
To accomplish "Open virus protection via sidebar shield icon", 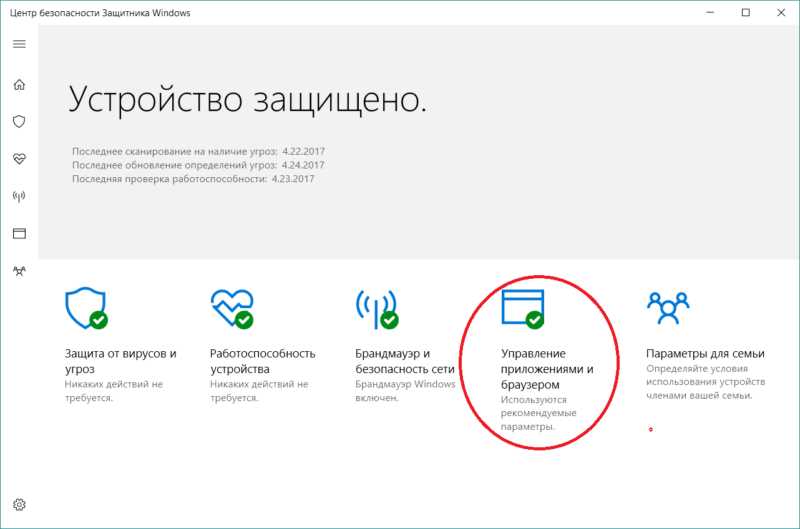I will point(19,121).
